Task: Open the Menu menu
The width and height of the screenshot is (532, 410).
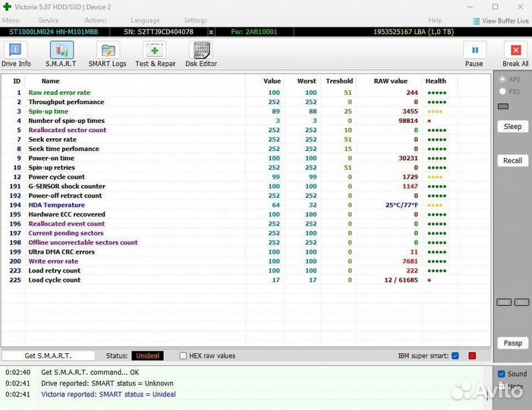Action: [11, 20]
